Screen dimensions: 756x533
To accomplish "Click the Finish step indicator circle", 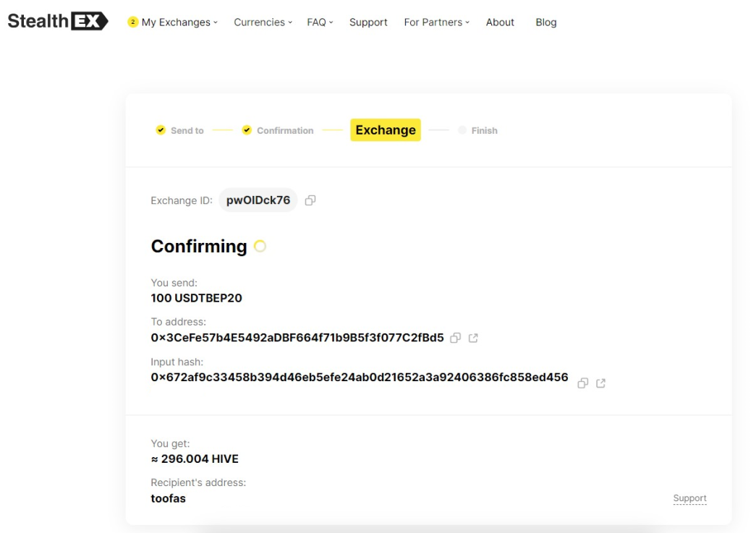I will (462, 130).
